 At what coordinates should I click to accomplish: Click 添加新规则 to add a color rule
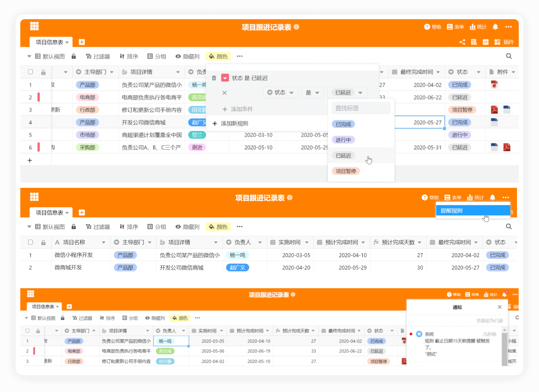tap(231, 124)
